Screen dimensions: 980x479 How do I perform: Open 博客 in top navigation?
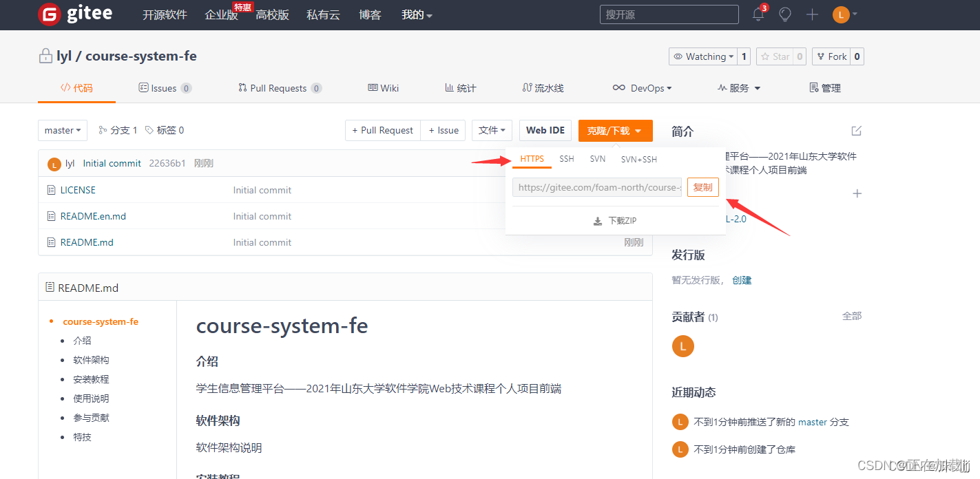coord(371,14)
